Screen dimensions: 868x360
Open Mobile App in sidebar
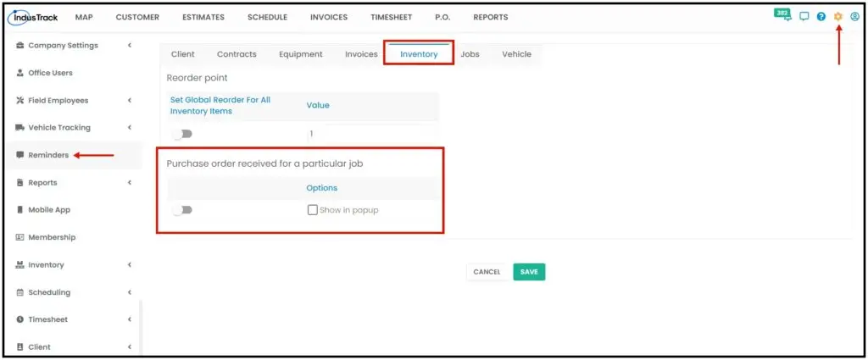[x=49, y=209]
